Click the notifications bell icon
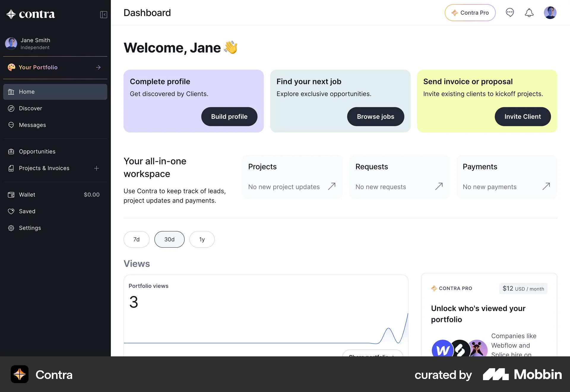The image size is (570, 392). point(529,12)
